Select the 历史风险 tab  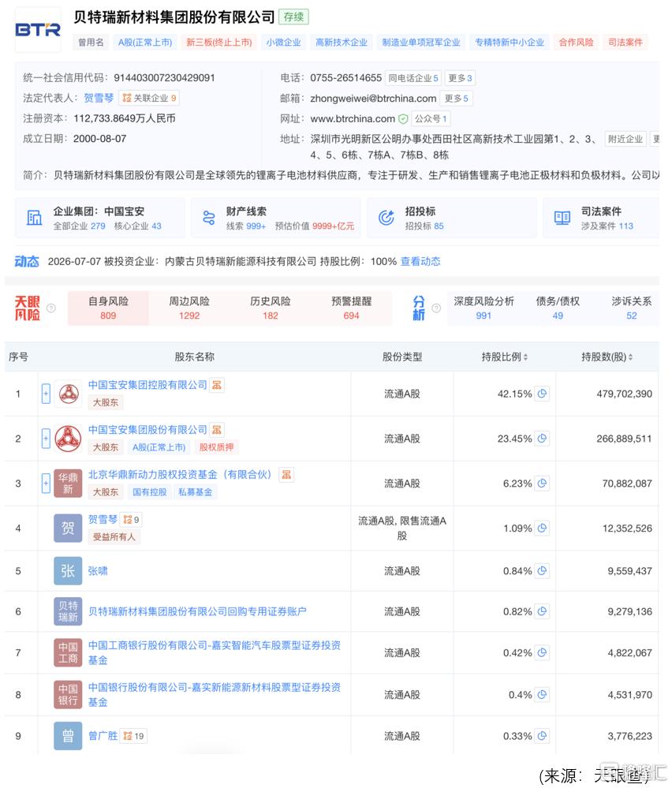point(271,308)
